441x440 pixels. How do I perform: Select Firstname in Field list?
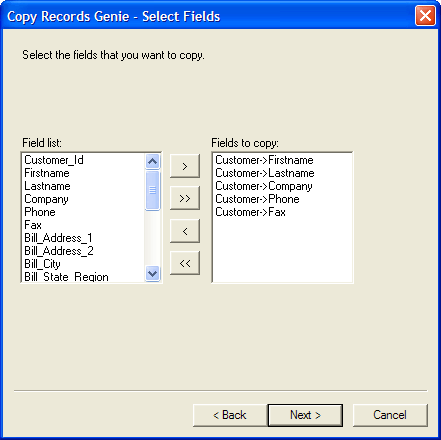tap(83, 173)
